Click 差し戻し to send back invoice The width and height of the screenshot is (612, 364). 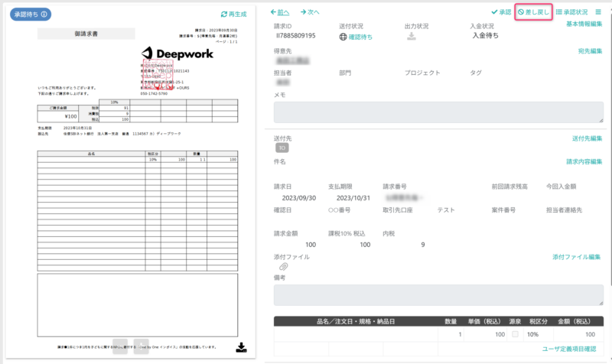click(x=533, y=12)
